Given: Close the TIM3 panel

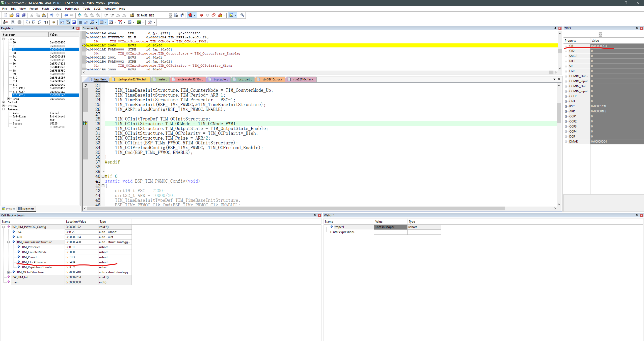Looking at the screenshot, I should coord(641,28).
